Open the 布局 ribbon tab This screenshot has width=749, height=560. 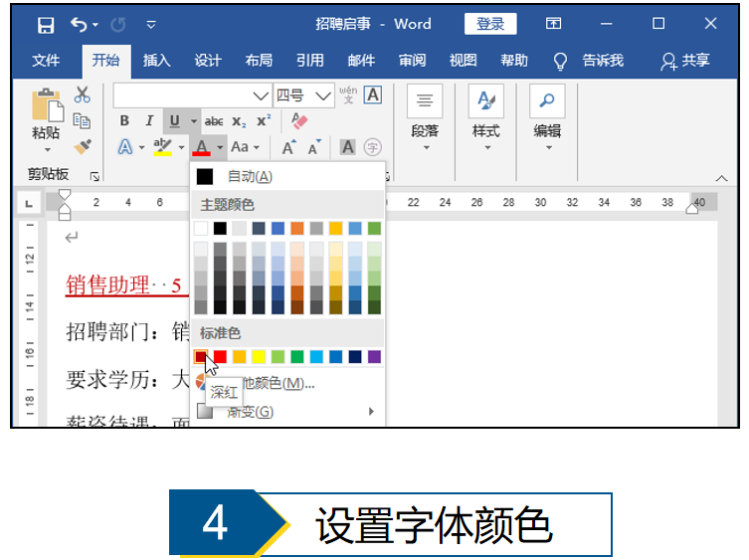click(x=259, y=61)
